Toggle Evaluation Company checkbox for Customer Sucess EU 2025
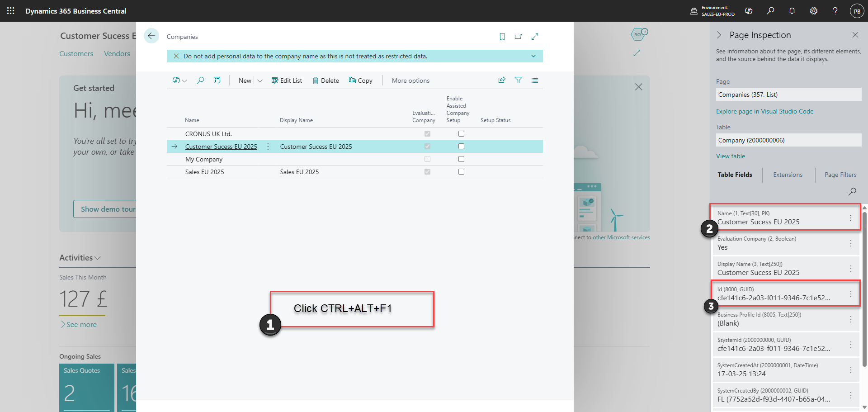This screenshot has height=412, width=868. click(427, 147)
